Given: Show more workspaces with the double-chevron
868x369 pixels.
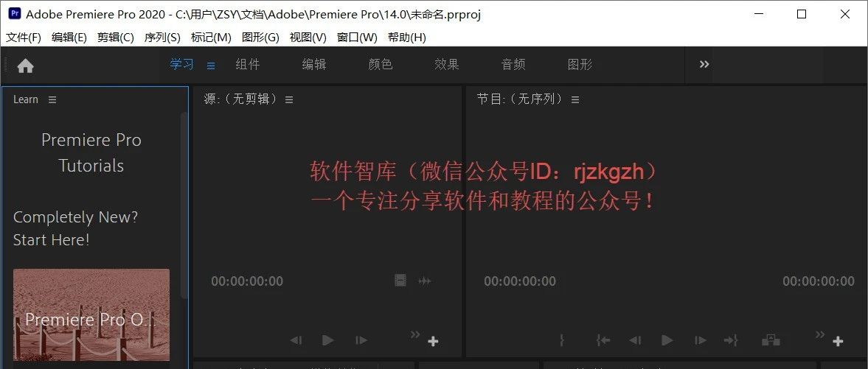Looking at the screenshot, I should click(x=704, y=64).
